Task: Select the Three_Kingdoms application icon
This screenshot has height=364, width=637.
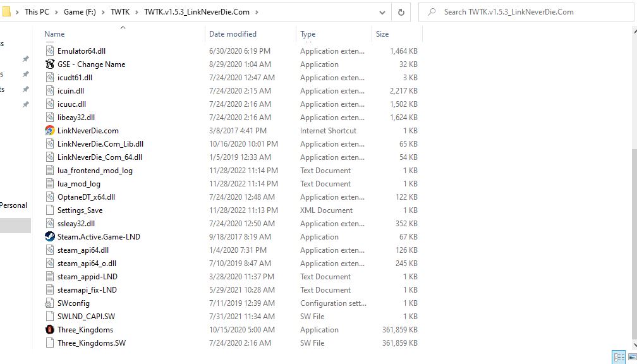Action: pyautogui.click(x=50, y=329)
